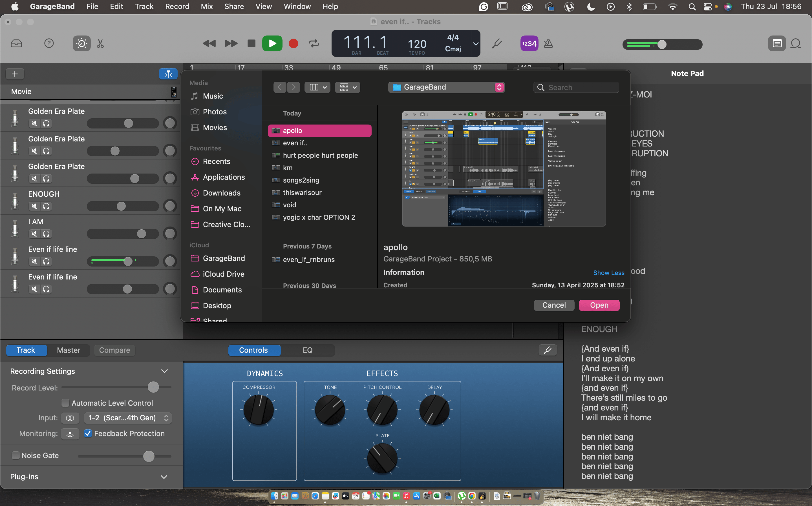Switch to the EQ tab
Viewport: 812px width, 506px height.
[307, 350]
